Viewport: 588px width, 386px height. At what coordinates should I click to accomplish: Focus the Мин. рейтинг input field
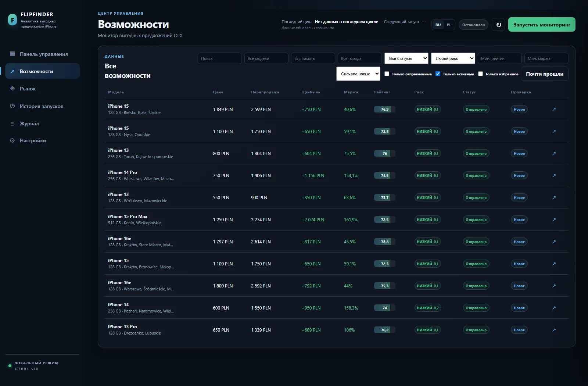pyautogui.click(x=500, y=58)
